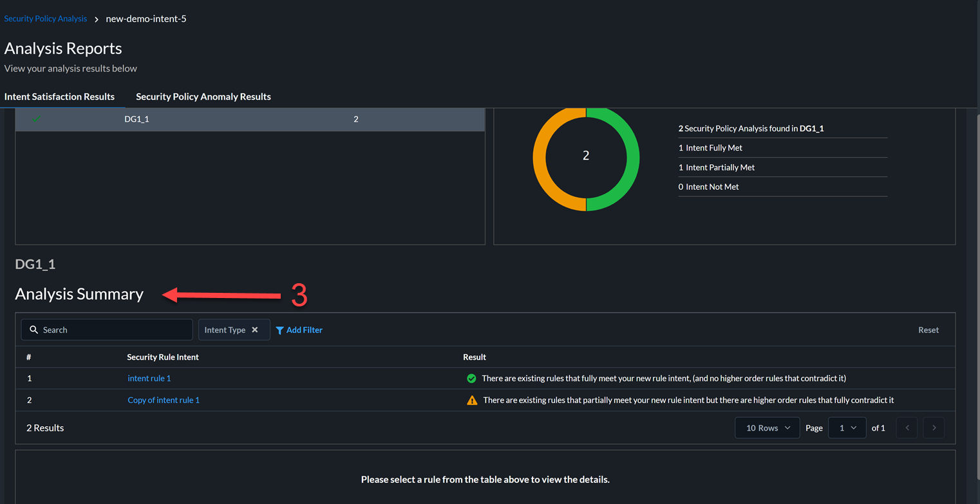Open the 10 Rows dropdown

(x=768, y=428)
